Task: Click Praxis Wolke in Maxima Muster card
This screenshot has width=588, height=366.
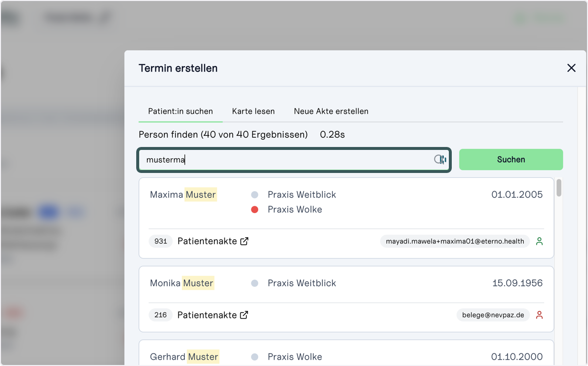Action: point(295,210)
